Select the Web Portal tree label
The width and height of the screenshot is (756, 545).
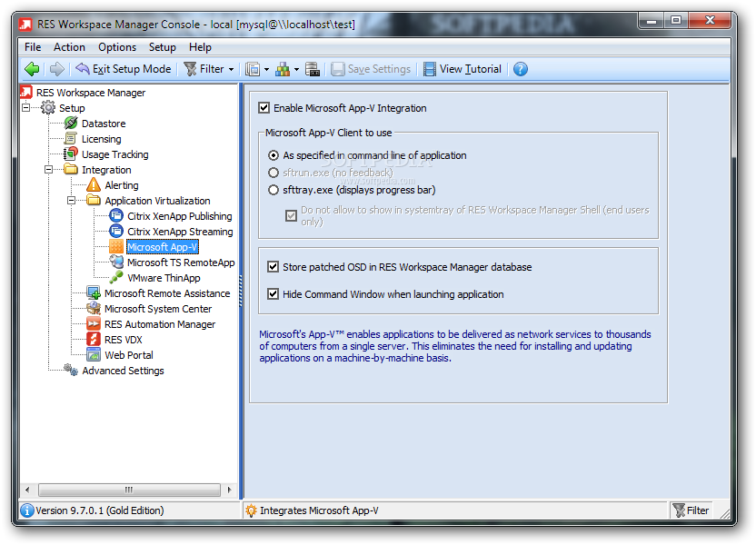point(129,354)
